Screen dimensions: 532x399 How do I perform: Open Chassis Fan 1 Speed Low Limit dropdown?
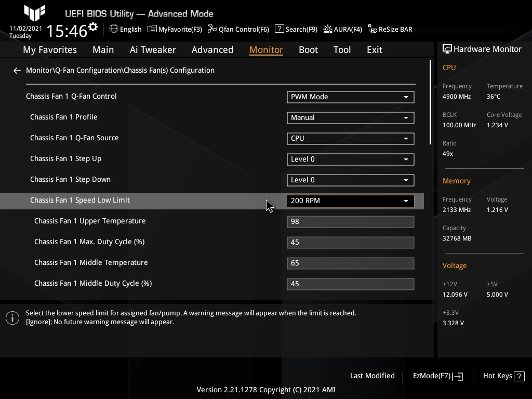click(351, 201)
